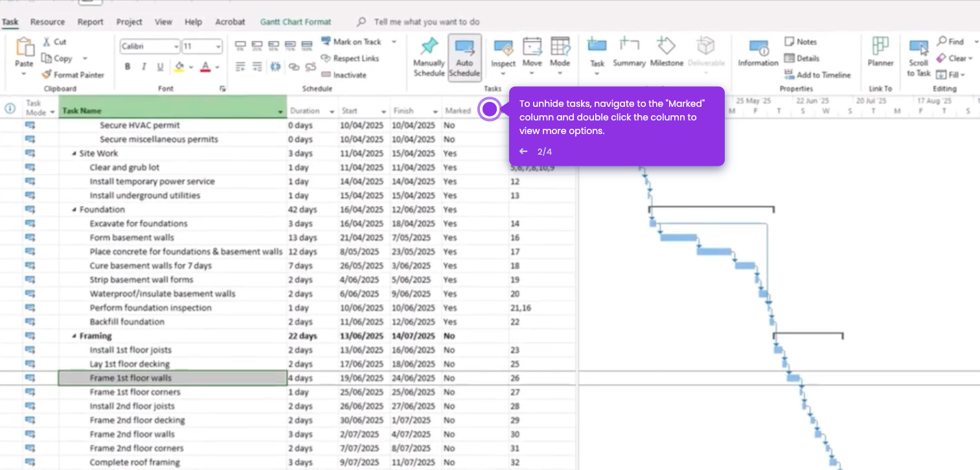Set task progress to 50% complete
Screen dimensions: 980x470
(x=274, y=47)
